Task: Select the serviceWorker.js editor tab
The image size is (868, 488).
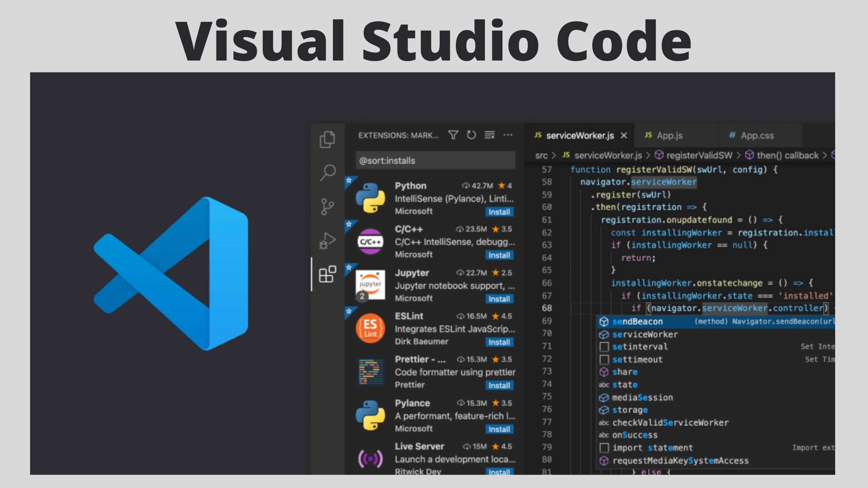Action: pos(579,136)
